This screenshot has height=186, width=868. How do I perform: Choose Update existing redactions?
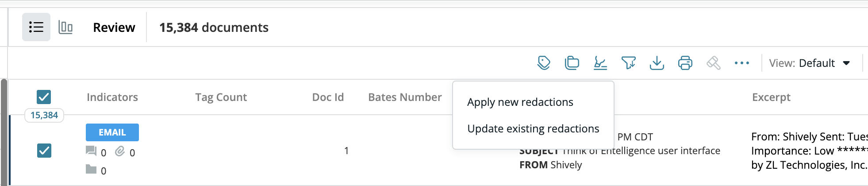(533, 128)
